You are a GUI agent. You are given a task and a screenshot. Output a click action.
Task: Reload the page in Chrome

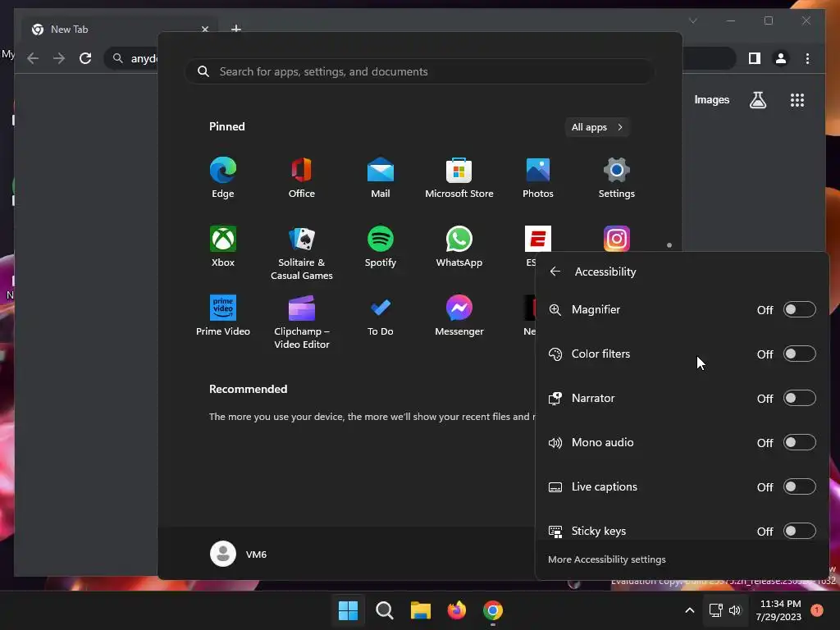tap(85, 58)
